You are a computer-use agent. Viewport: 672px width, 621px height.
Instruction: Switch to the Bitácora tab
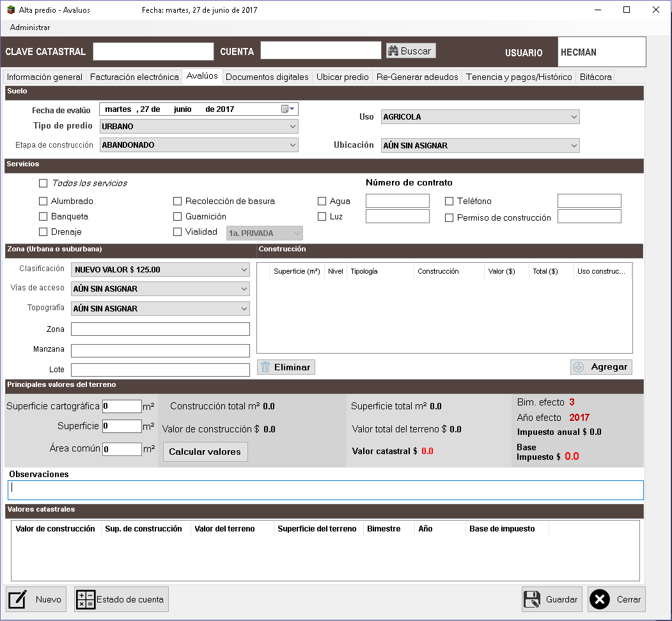tap(595, 77)
